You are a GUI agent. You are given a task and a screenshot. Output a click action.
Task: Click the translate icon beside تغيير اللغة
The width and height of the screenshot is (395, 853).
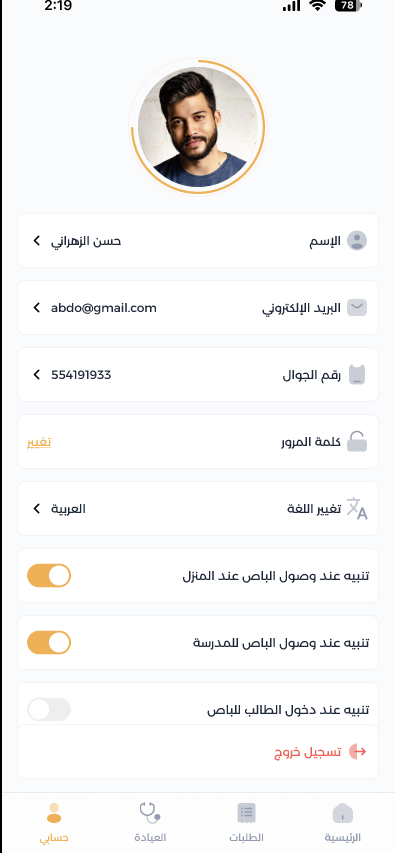click(357, 509)
